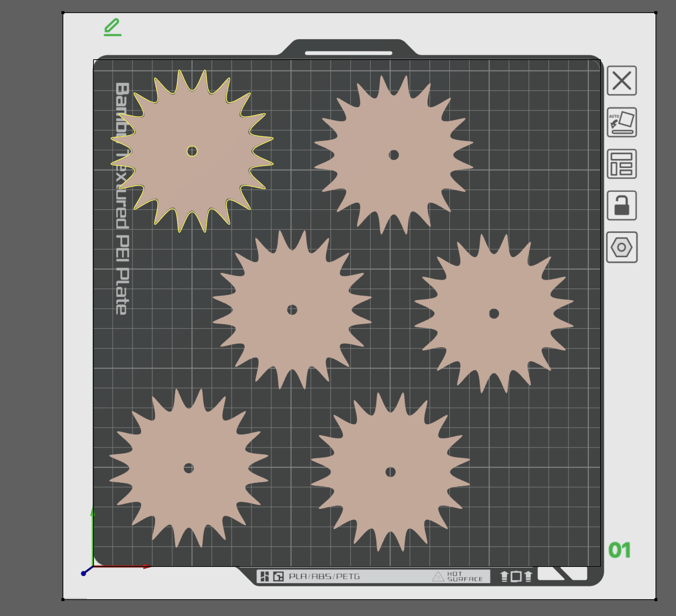Toggle the plate lock padlock icon

pos(622,206)
